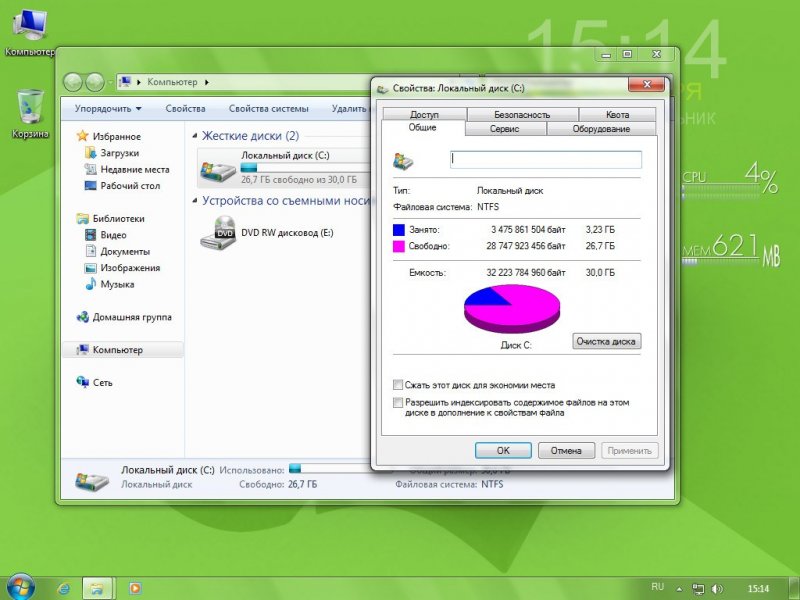Click the OK button
800x600 pixels.
[x=503, y=451]
